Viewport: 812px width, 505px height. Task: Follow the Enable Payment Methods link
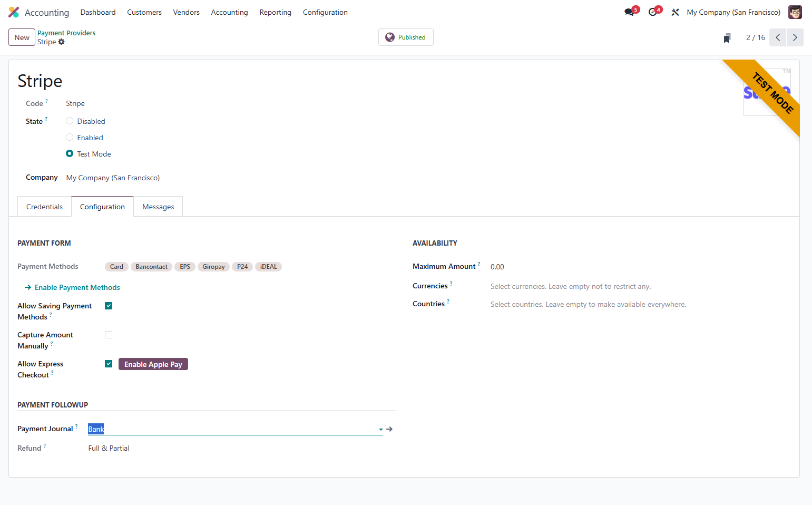[x=72, y=287]
